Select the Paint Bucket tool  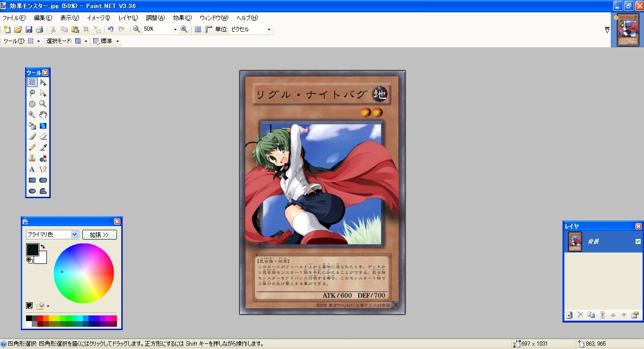point(32,126)
